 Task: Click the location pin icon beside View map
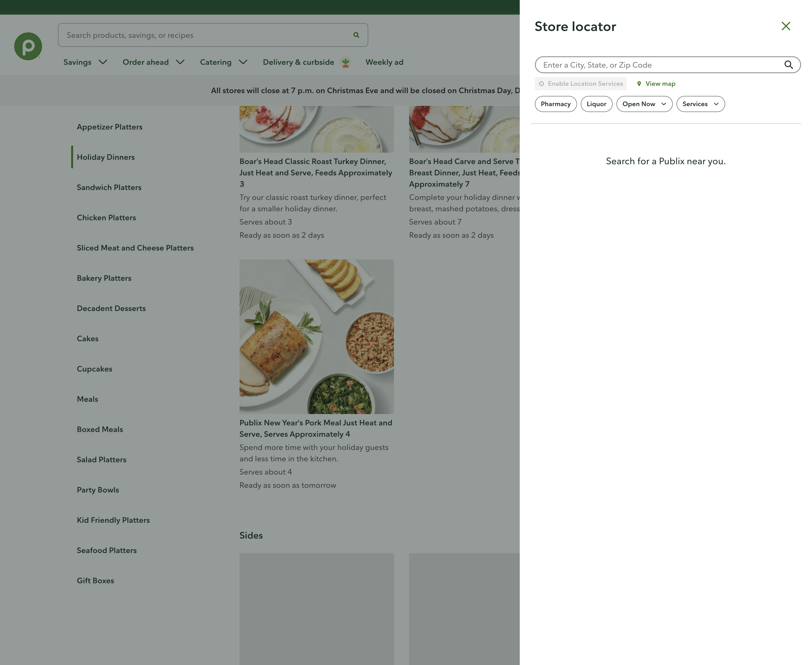639,83
